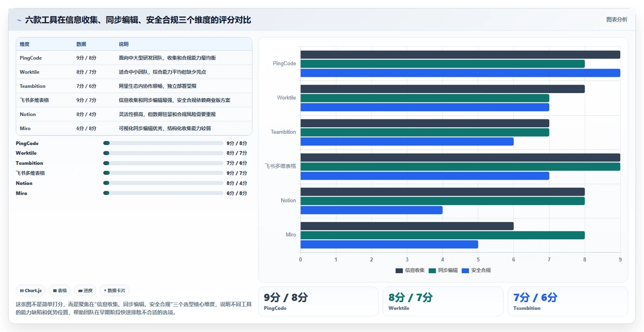Click the main title heading text
The width and height of the screenshot is (644, 332).
(138, 20)
